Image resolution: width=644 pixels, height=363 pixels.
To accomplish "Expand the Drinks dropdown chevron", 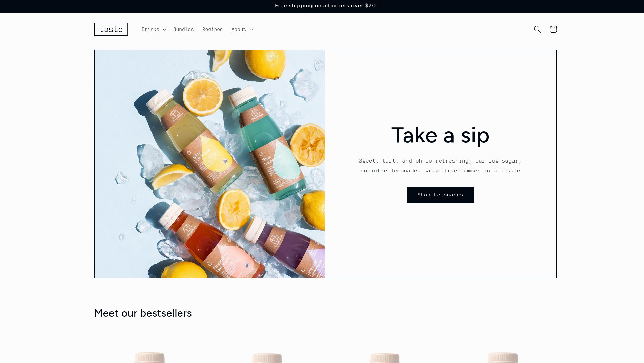I will [x=164, y=30].
